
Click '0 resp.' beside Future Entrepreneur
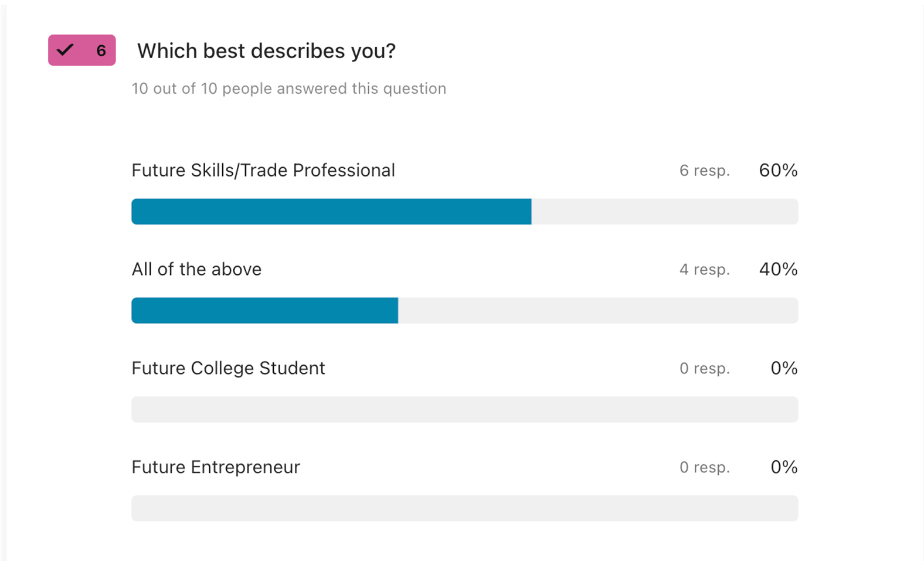point(705,468)
